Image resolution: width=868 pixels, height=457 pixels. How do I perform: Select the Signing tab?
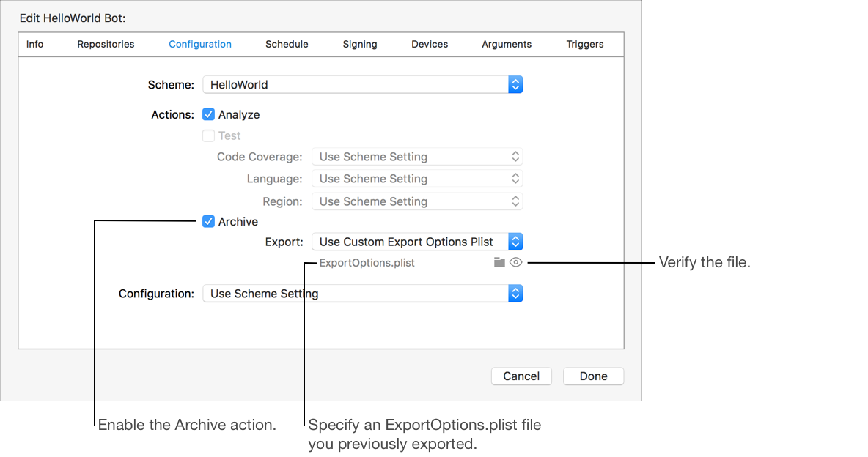click(360, 44)
